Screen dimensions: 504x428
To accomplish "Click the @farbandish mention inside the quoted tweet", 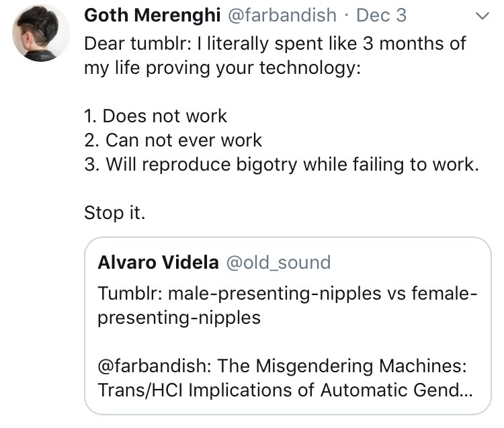I will (150, 366).
